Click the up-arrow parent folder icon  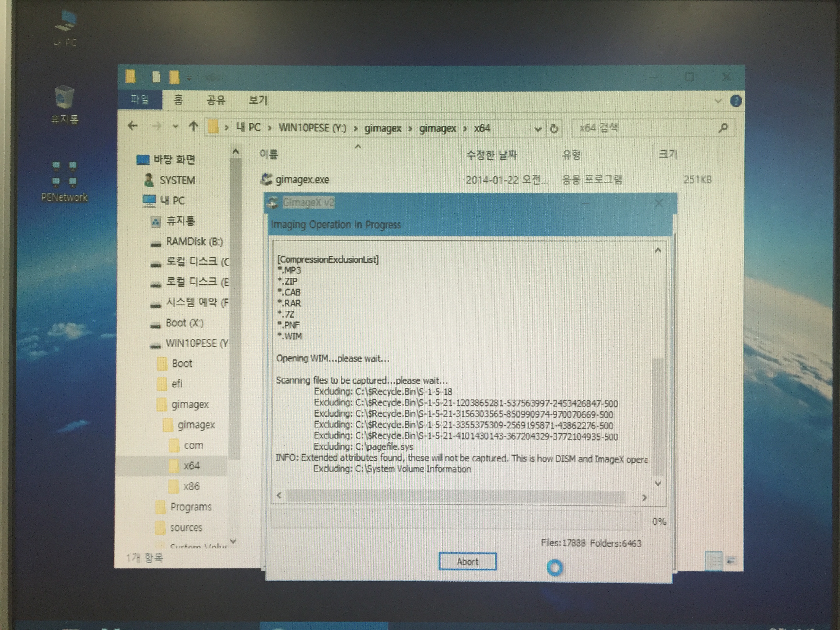194,126
